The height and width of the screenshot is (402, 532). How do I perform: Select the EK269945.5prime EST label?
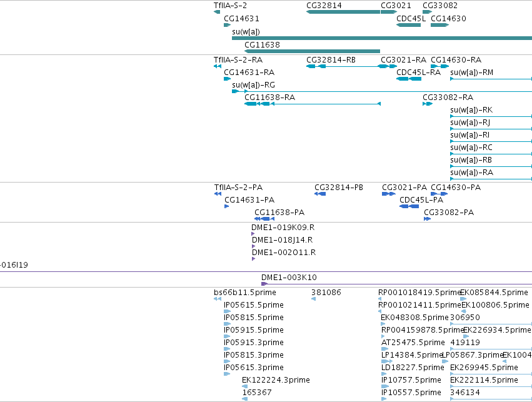tap(484, 368)
